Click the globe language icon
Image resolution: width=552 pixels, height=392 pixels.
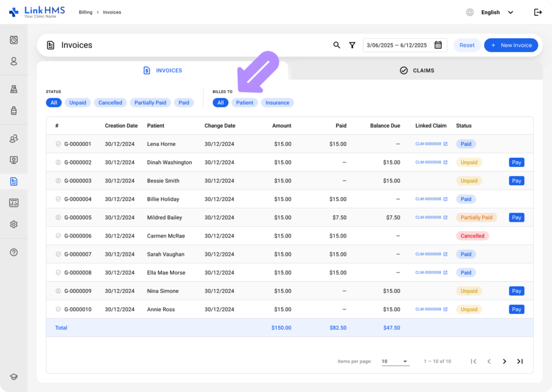click(470, 12)
